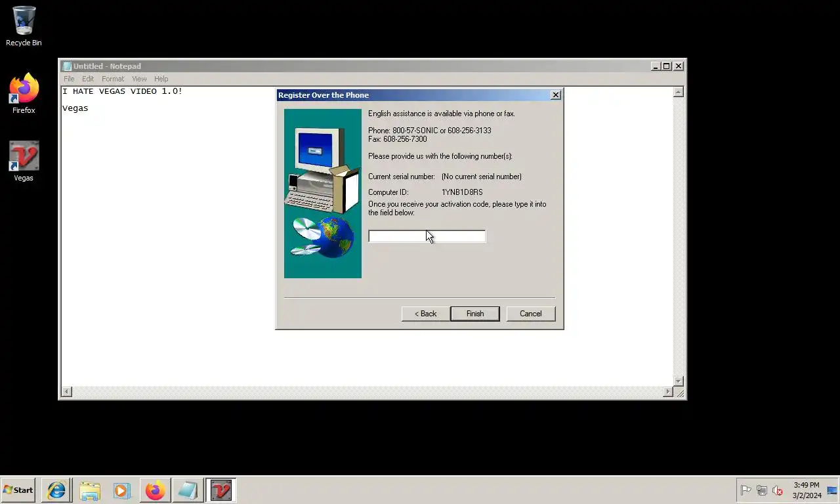Open the file explorer taskbar icon
Viewport: 840px width, 504px height.
click(x=89, y=490)
